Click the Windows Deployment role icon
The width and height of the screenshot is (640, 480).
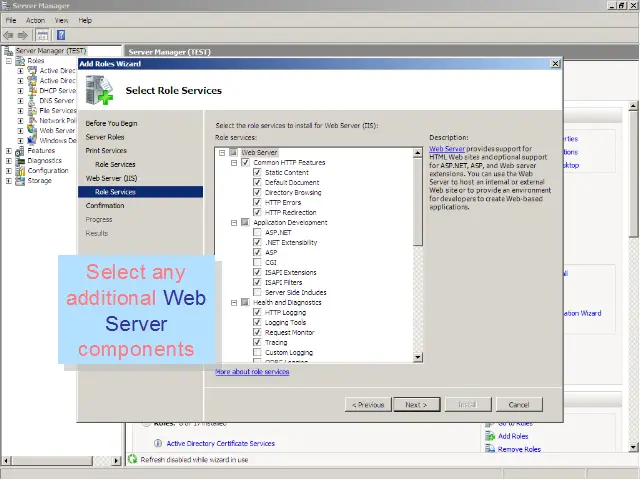click(32, 140)
